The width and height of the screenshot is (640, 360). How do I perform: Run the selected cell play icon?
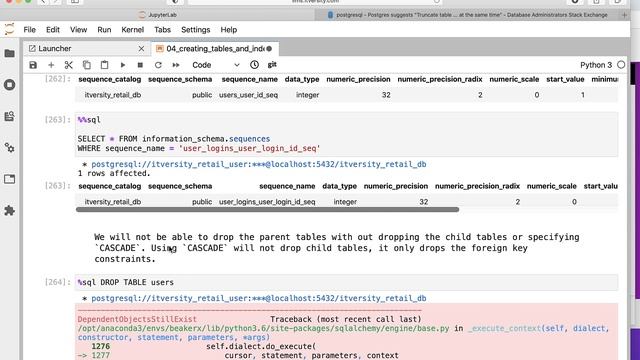(122, 65)
